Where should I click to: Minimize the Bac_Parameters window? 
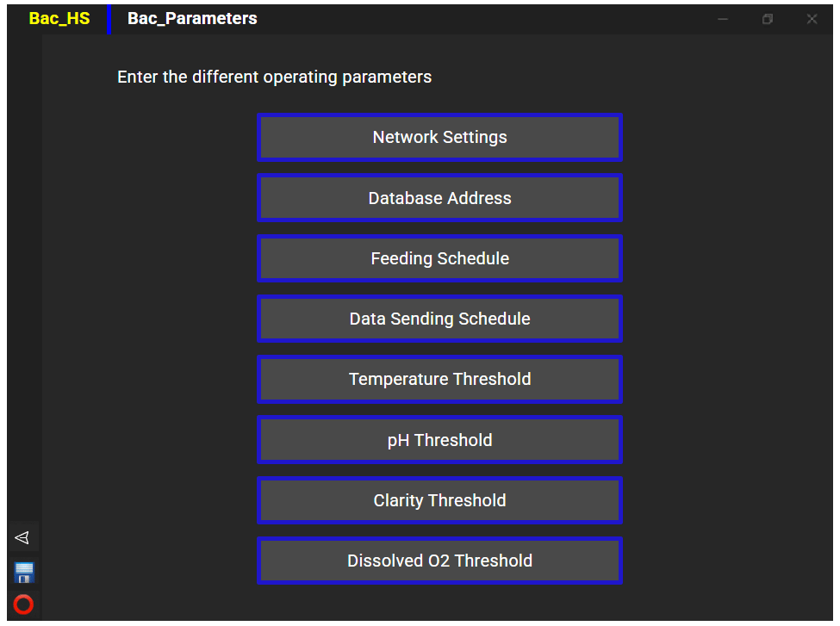[x=723, y=19]
